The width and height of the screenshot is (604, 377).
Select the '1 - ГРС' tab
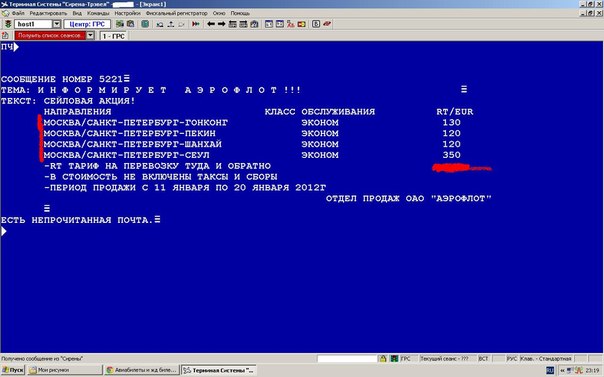(114, 36)
